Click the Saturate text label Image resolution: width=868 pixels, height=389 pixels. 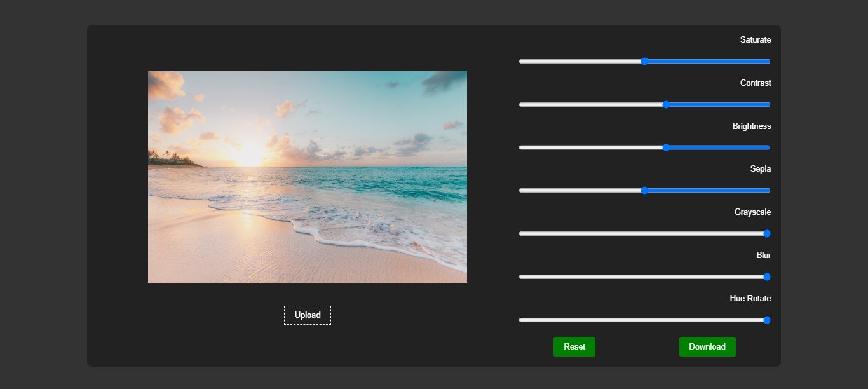pyautogui.click(x=755, y=40)
